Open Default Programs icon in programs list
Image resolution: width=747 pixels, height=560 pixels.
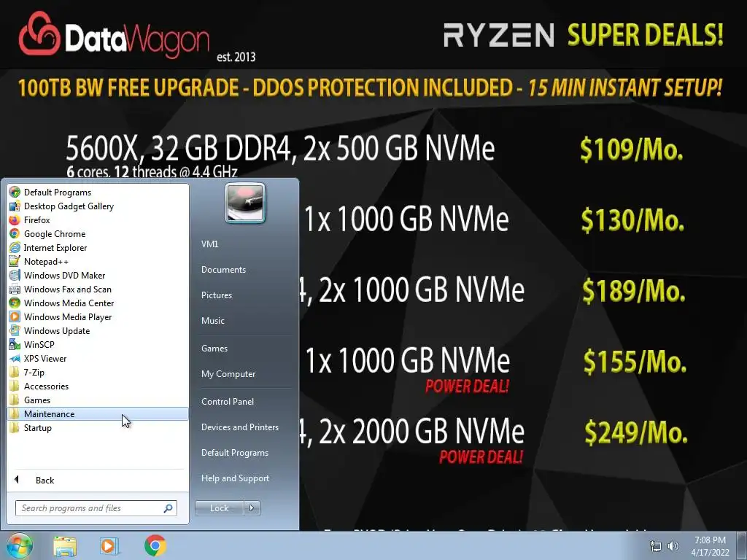(15, 192)
